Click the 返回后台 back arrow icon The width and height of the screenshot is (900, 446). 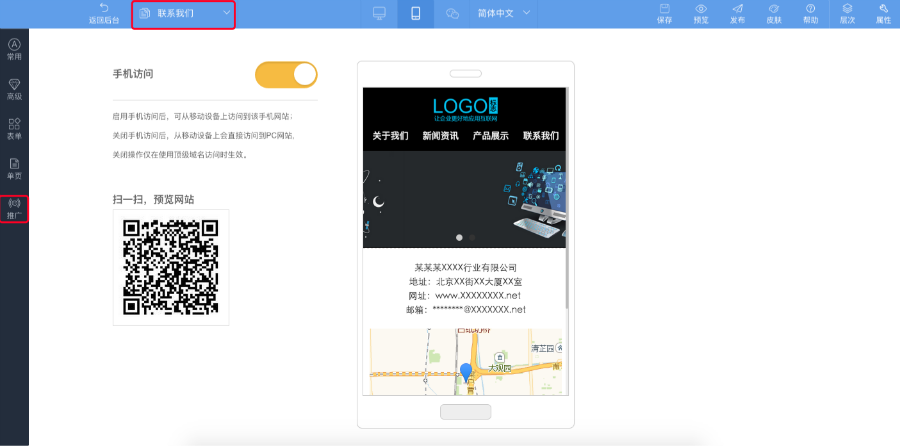[103, 9]
